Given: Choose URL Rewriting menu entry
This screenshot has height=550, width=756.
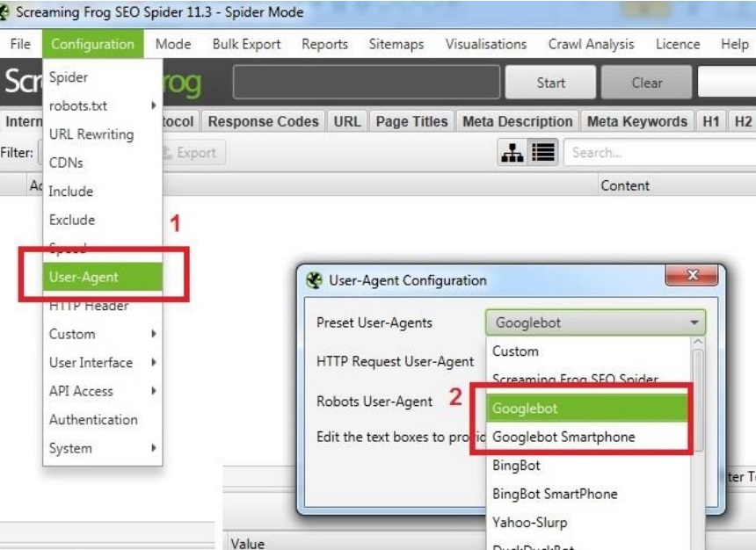Looking at the screenshot, I should pos(102,134).
